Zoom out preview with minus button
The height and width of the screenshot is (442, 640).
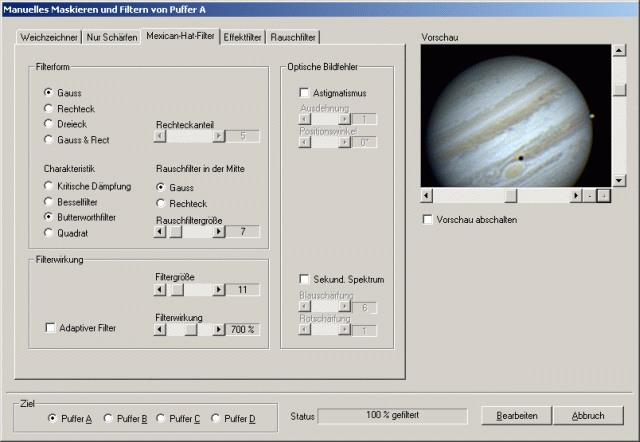click(x=590, y=196)
